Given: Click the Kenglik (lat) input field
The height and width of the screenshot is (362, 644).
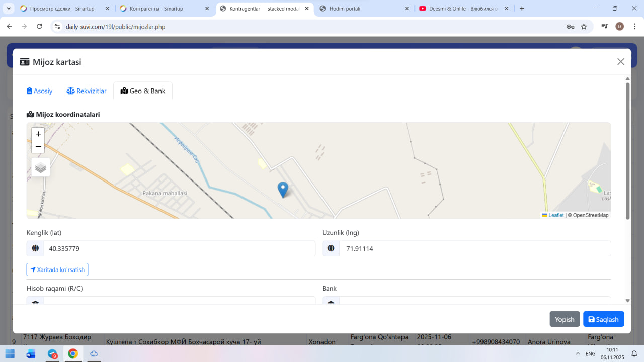Looking at the screenshot, I should pyautogui.click(x=180, y=248).
